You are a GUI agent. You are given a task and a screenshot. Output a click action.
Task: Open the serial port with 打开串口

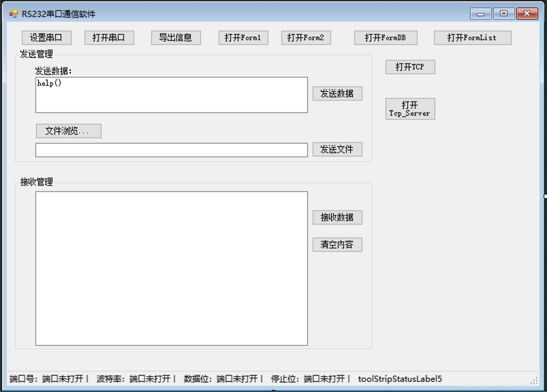coord(109,38)
